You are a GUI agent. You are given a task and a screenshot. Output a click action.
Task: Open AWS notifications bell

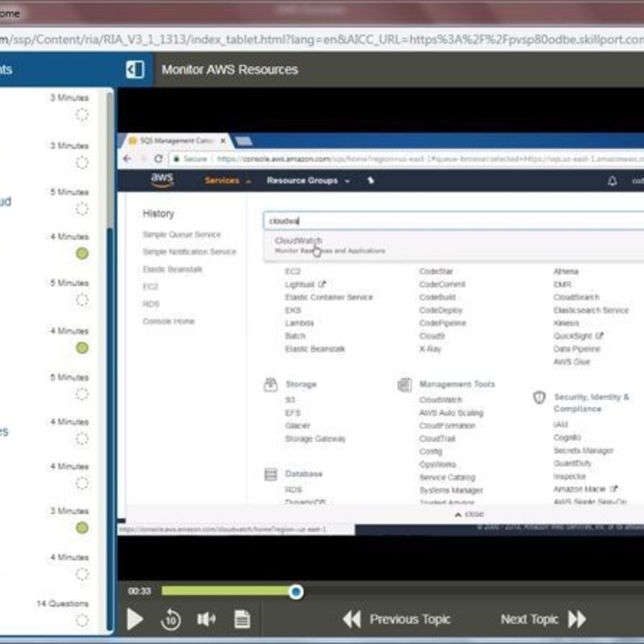click(x=612, y=180)
